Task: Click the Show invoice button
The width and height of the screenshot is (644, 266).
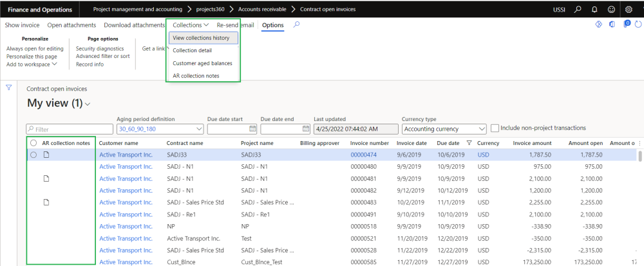Action: tap(23, 25)
